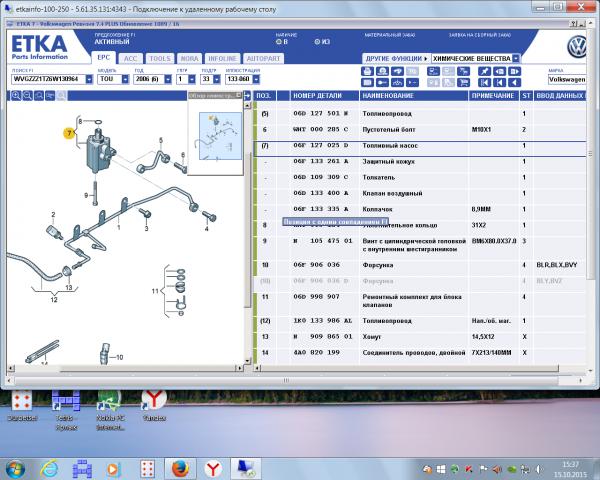Open Yandex browser from the taskbar
600x480 pixels.
[214, 469]
